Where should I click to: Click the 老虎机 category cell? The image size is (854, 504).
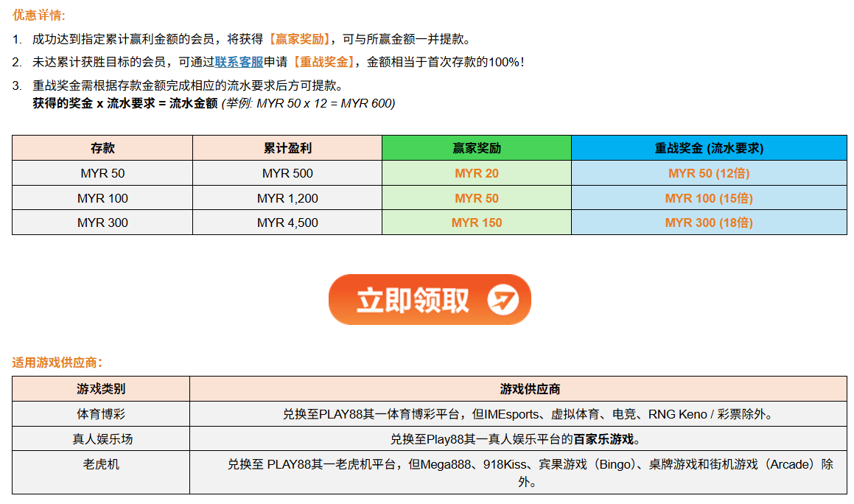point(101,465)
